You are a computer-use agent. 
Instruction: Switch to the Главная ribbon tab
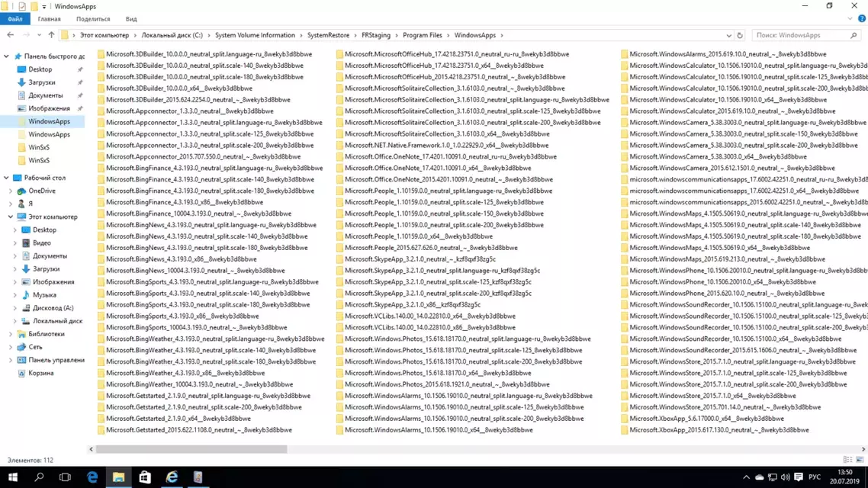coord(50,19)
